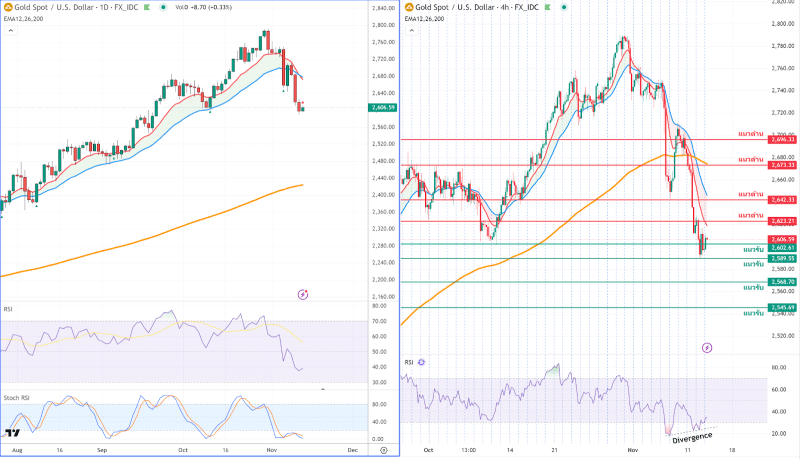This screenshot has height=459, width=800.
Task: Click the Gold Spot symbol icon on daily chart
Action: (x=7, y=6)
